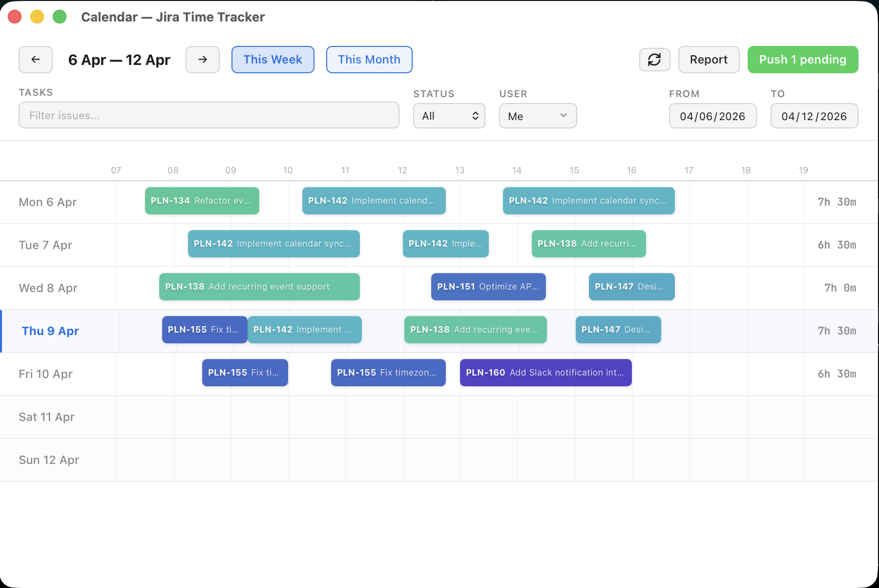The height and width of the screenshot is (588, 879).
Task: Switch to This Week view
Action: pyautogui.click(x=272, y=60)
